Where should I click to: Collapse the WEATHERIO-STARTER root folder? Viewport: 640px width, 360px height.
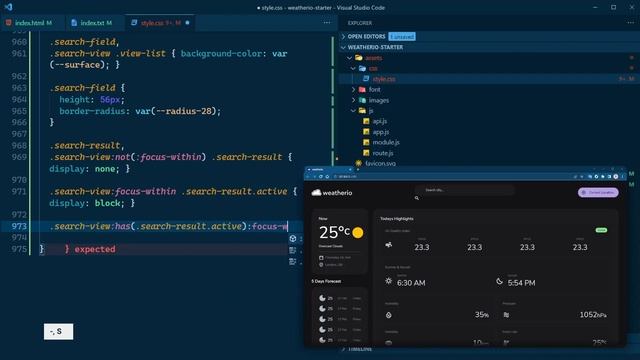pyautogui.click(x=343, y=47)
